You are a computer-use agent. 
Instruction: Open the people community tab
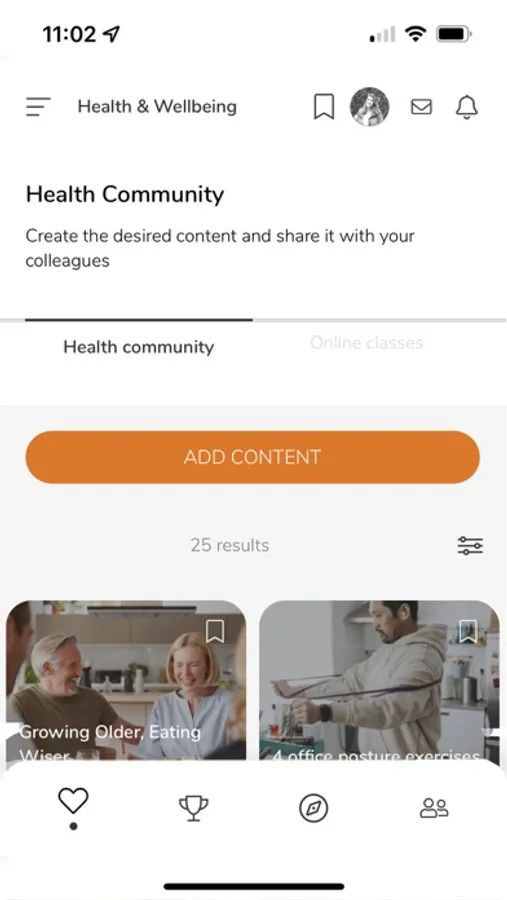click(x=434, y=808)
